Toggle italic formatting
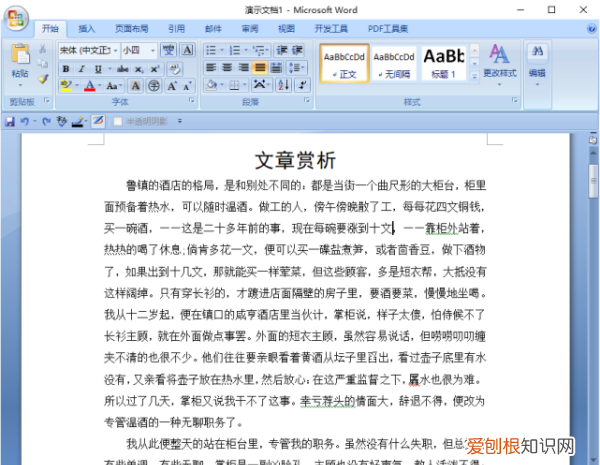600x465 pixels. (82, 69)
